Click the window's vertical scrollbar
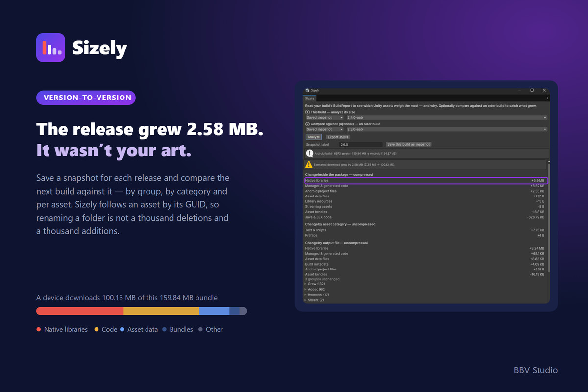This screenshot has width=588, height=392. point(548,218)
